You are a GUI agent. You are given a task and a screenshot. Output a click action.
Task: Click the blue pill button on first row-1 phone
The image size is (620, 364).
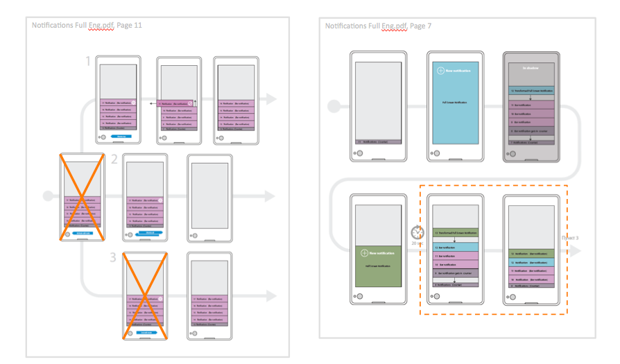(x=121, y=137)
